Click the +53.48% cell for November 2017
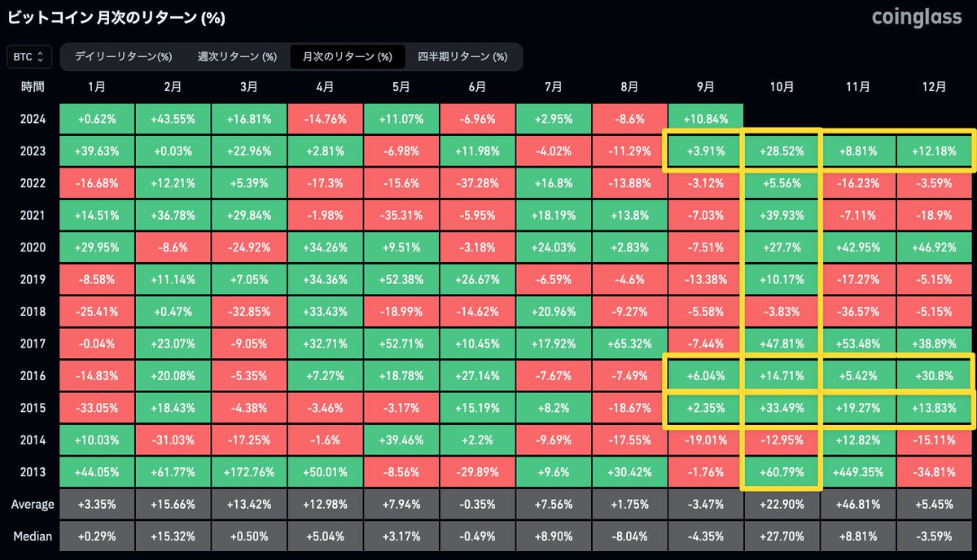Viewport: 977px width, 560px height. click(858, 343)
